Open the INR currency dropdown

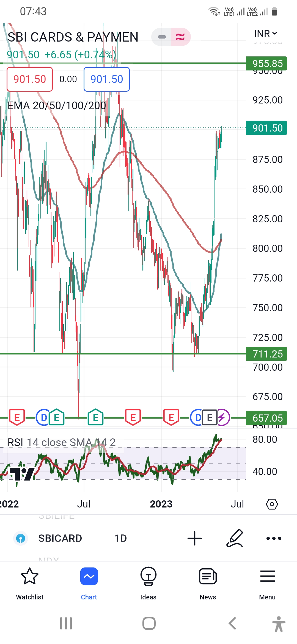265,34
